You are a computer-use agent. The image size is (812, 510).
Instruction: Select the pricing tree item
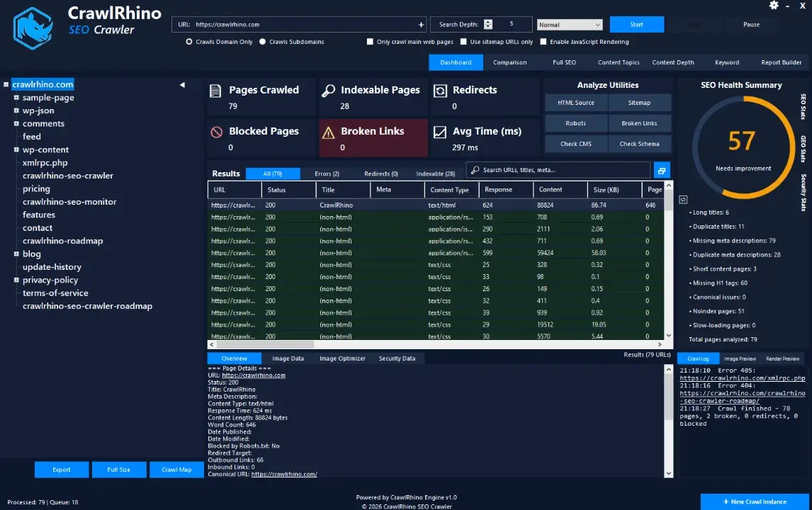[36, 188]
